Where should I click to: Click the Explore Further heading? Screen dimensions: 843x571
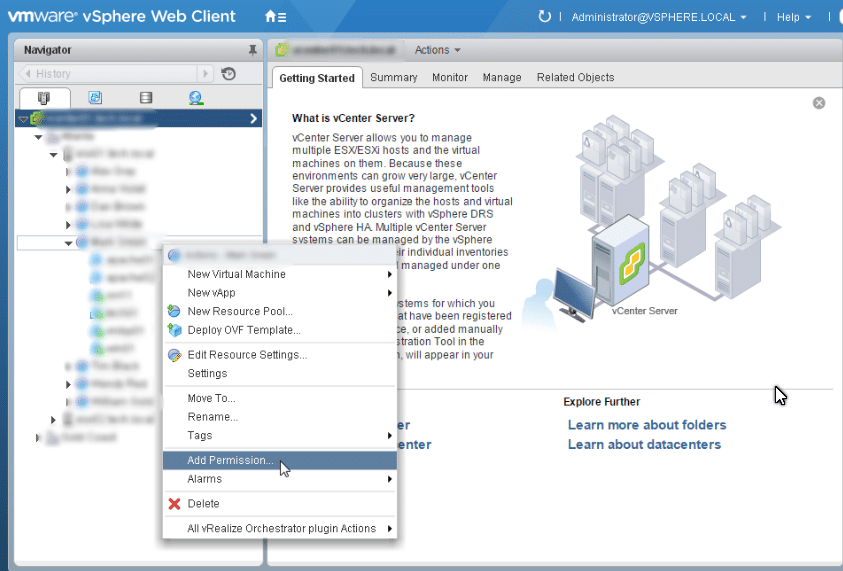click(602, 402)
